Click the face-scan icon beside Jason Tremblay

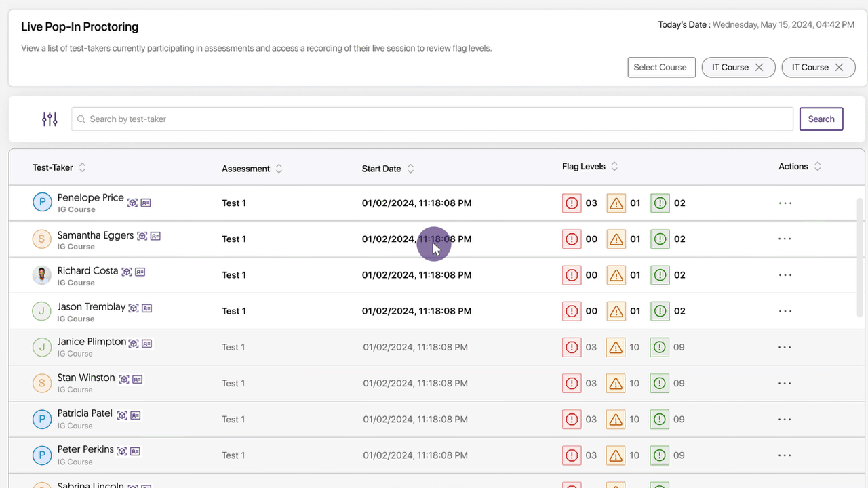coord(134,308)
